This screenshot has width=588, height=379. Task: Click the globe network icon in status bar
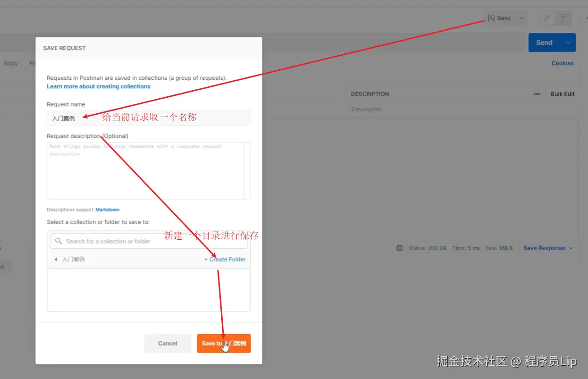[x=400, y=248]
